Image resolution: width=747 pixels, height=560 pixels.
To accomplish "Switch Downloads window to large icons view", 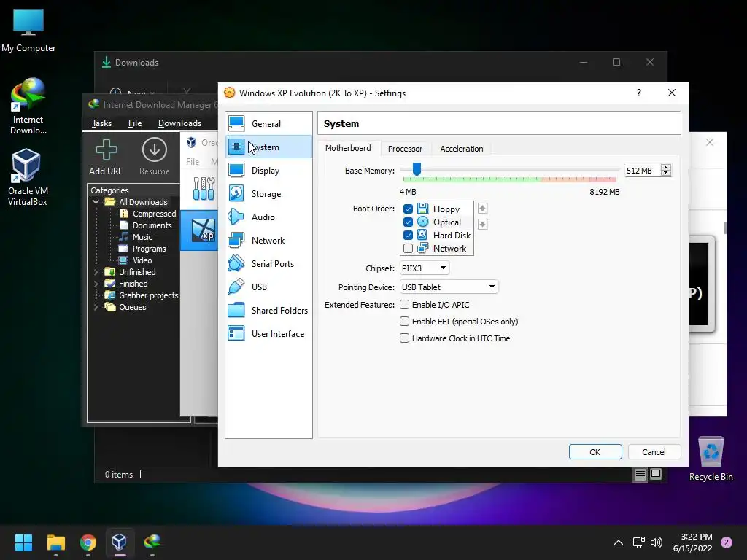I will click(x=656, y=474).
